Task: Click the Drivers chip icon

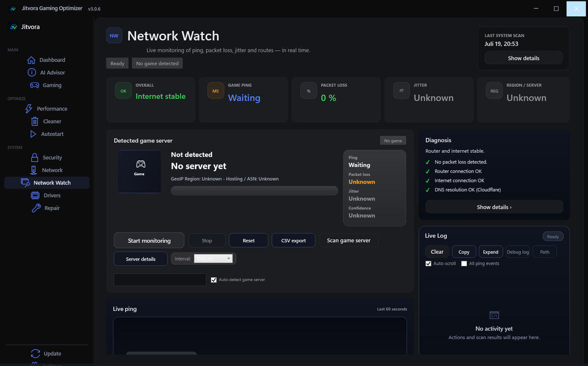Action: (x=35, y=195)
